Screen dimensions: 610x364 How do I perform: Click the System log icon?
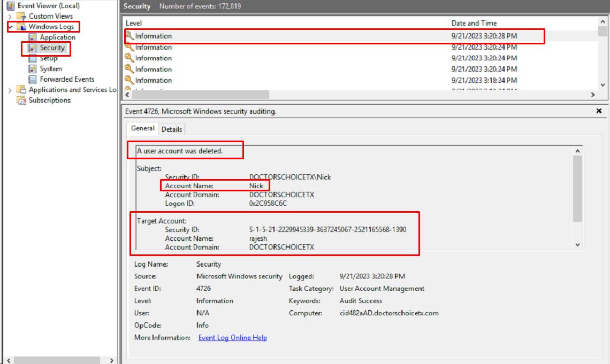[33, 69]
